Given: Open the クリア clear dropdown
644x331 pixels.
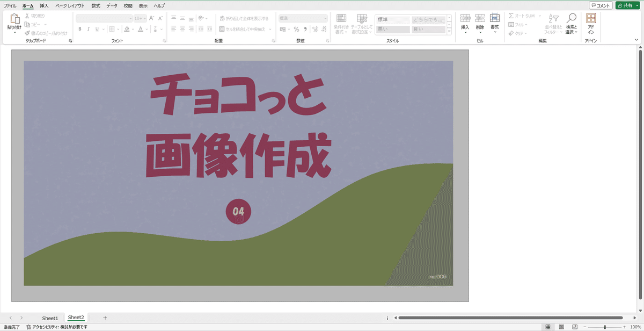Looking at the screenshot, I should [517, 33].
